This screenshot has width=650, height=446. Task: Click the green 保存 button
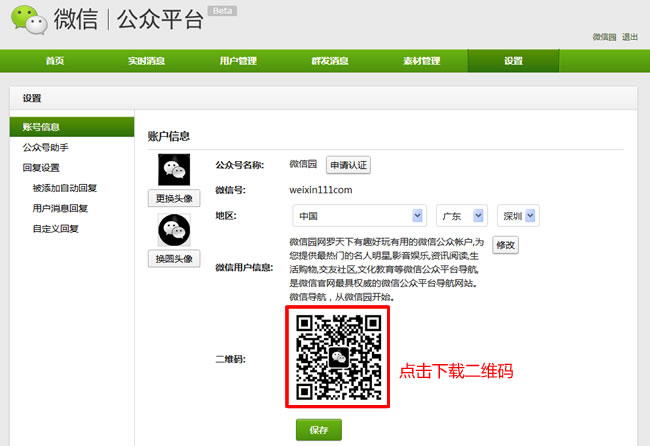point(319,430)
